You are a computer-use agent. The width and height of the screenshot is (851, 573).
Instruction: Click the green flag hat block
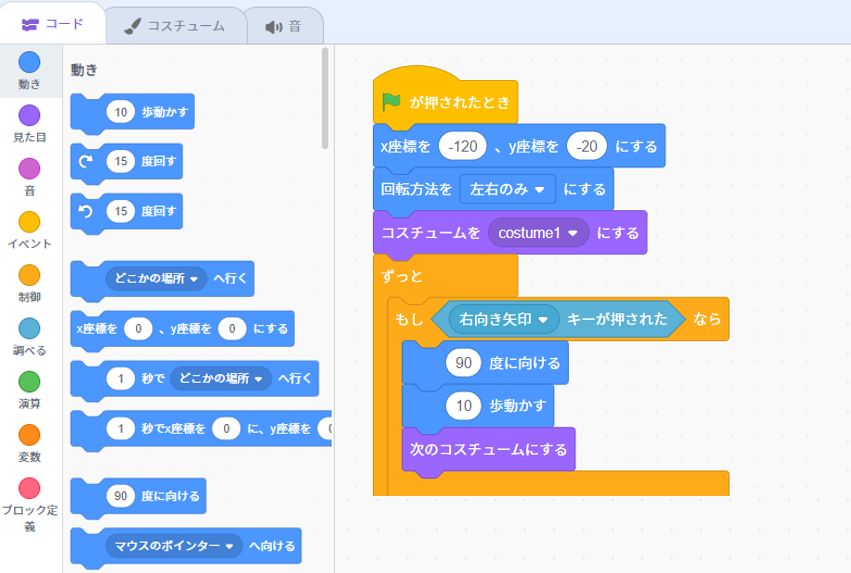(x=445, y=101)
